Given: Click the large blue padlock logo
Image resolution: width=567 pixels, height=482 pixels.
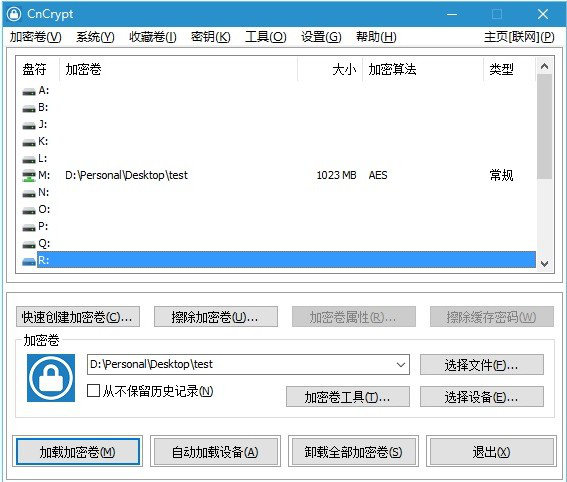Looking at the screenshot, I should pos(51,378).
